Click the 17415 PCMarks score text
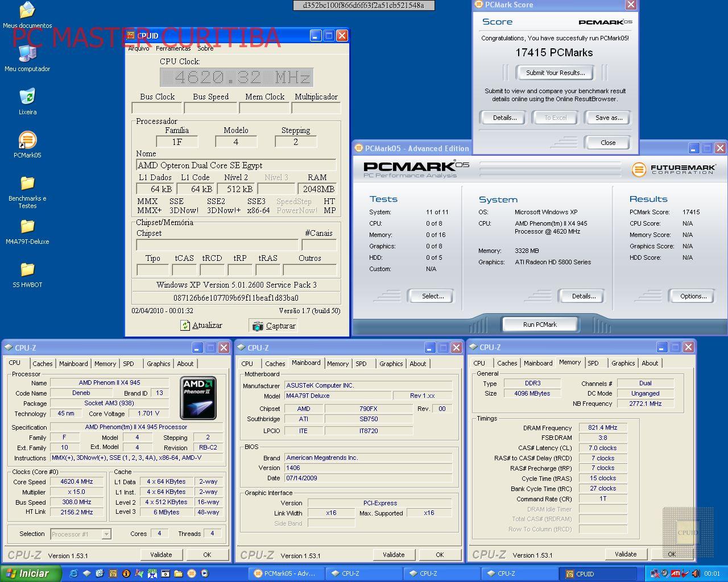This screenshot has height=582, width=728. [x=554, y=53]
